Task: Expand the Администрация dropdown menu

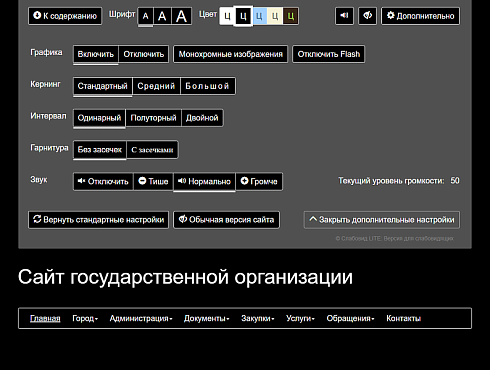Action: [141, 318]
